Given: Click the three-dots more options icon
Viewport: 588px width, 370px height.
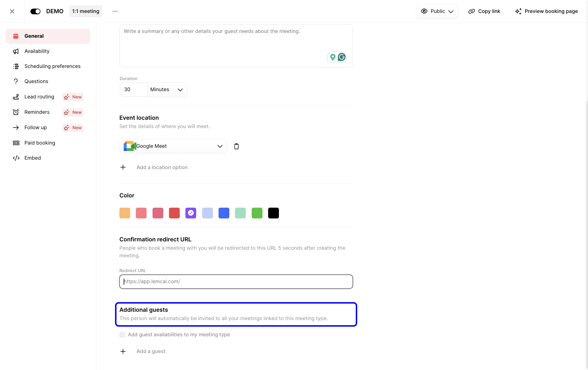Looking at the screenshot, I should click(x=115, y=11).
